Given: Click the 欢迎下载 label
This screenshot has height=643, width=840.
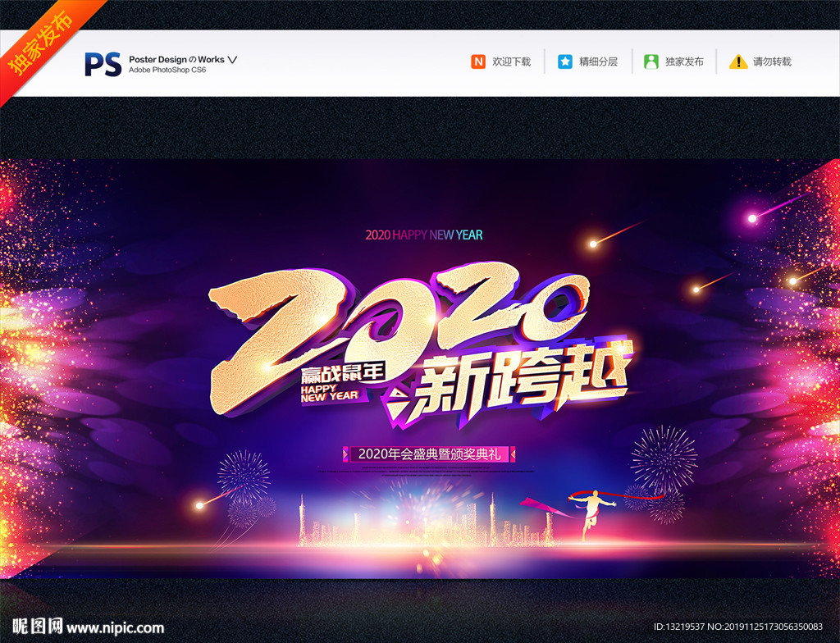Looking at the screenshot, I should click(x=512, y=62).
